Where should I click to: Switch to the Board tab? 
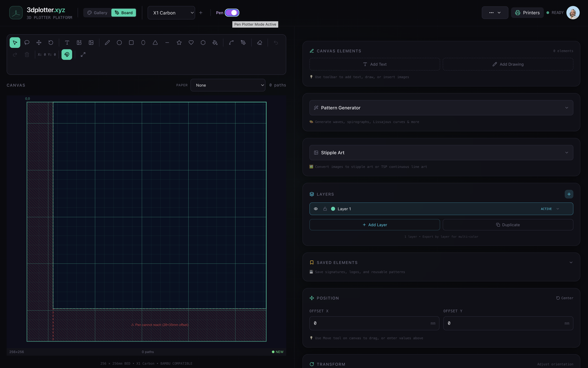click(124, 13)
